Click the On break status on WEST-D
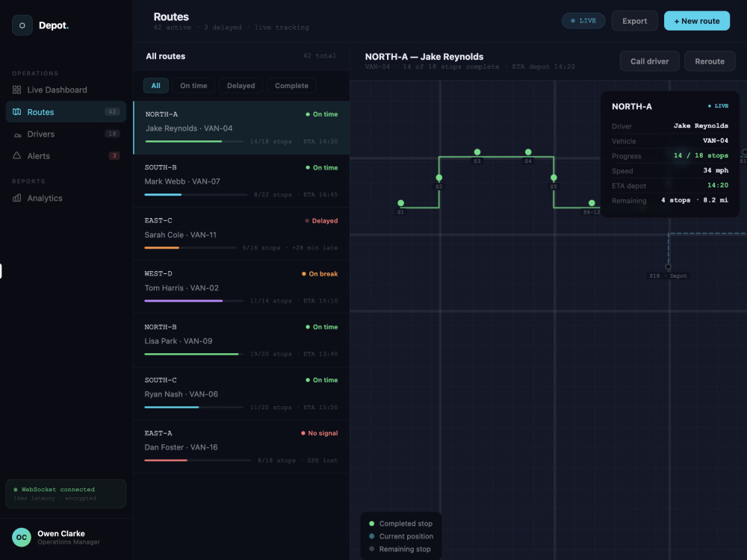Viewport: 747px width, 560px height. [320, 274]
